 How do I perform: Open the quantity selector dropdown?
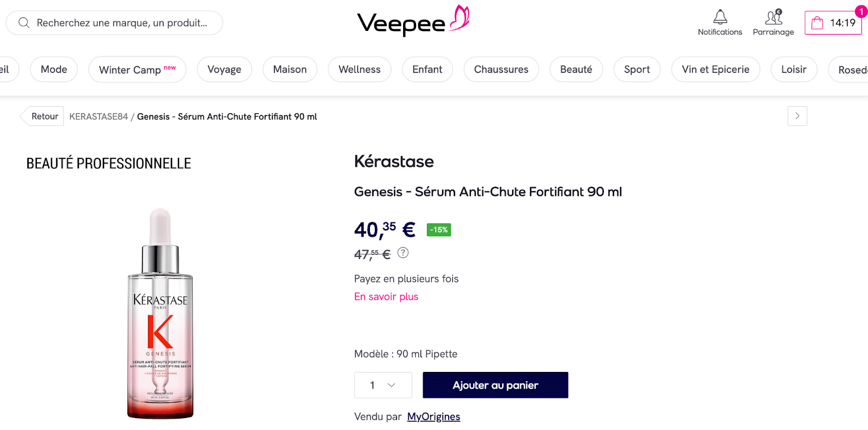click(383, 385)
